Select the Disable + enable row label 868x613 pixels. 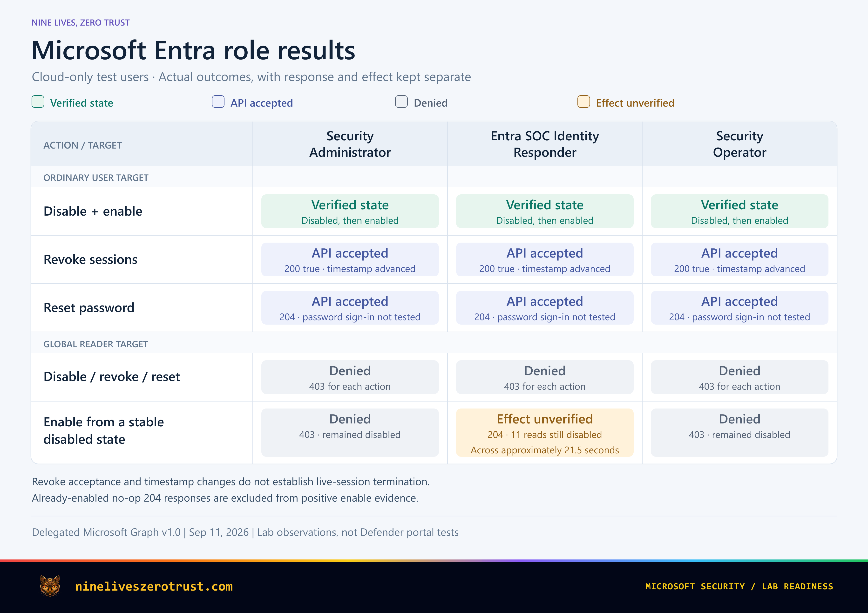(93, 211)
